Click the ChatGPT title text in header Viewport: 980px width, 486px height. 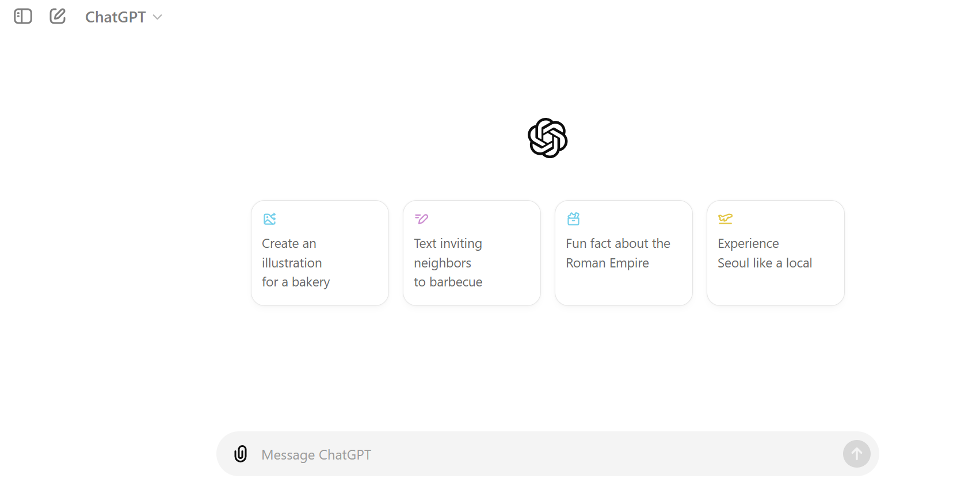coord(115,17)
